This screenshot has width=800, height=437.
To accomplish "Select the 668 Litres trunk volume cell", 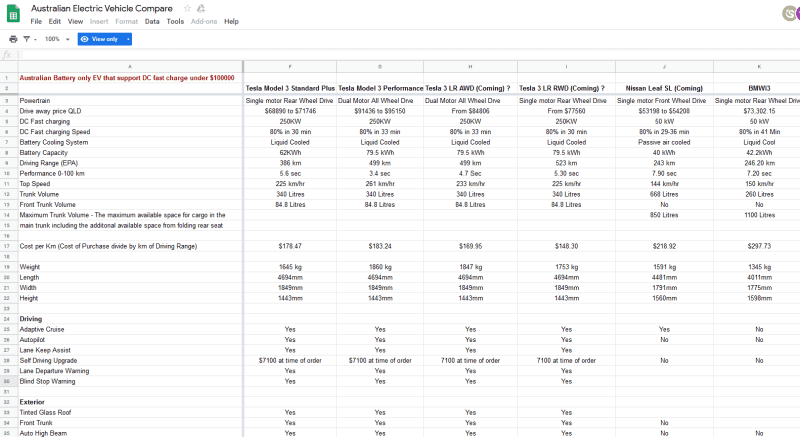I will pyautogui.click(x=664, y=194).
